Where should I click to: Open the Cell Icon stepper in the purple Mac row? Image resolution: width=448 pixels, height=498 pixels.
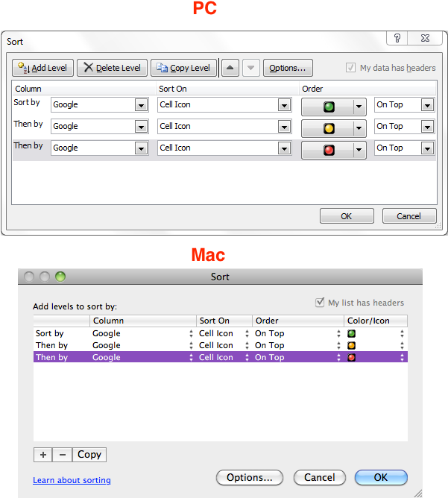click(x=247, y=358)
